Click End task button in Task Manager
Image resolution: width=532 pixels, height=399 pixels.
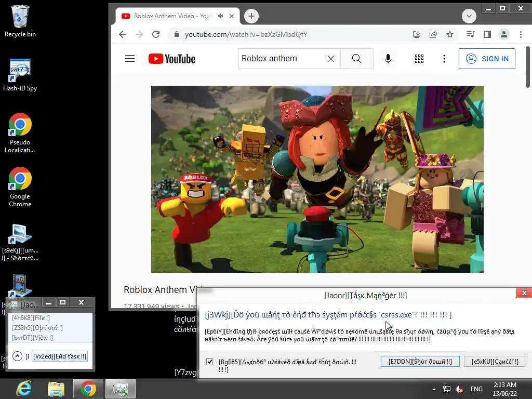(60, 356)
